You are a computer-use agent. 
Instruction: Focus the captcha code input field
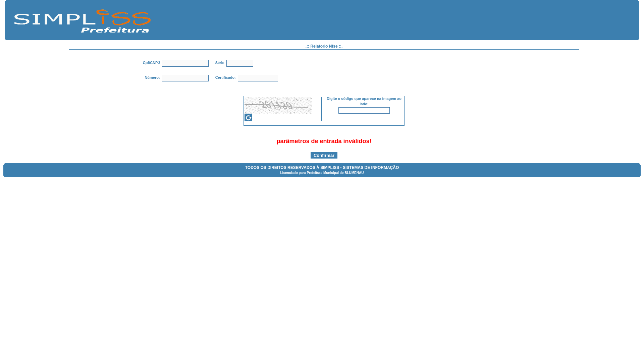click(x=364, y=110)
